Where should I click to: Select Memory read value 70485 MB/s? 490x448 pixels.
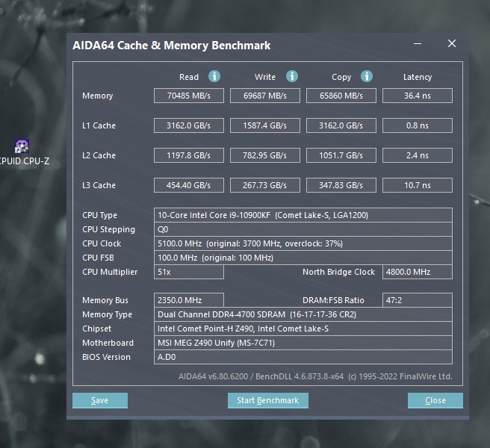189,96
